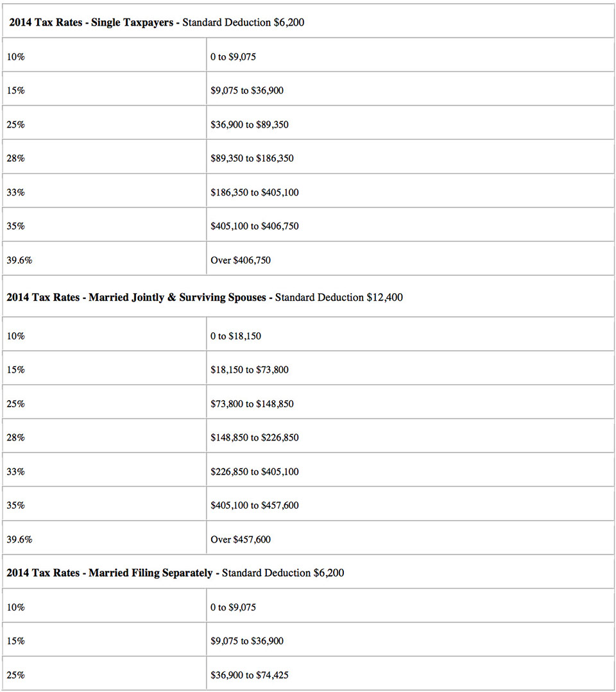Image resolution: width=616 pixels, height=692 pixels.
Task: Click the Over $457,600 cell
Action: pyautogui.click(x=241, y=539)
